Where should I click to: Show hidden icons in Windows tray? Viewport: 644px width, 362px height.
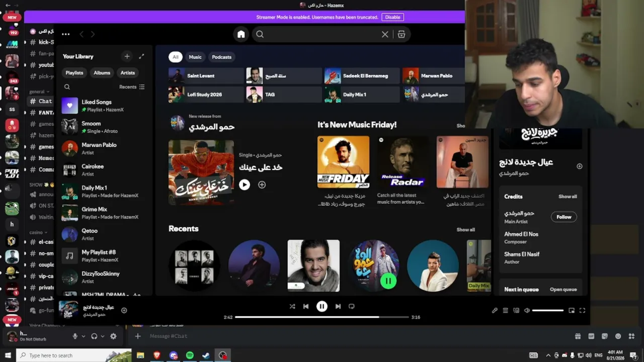coord(548,355)
